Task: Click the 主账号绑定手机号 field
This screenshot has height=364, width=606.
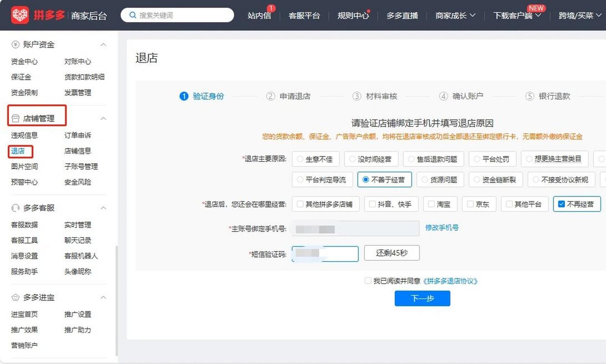Action: click(356, 228)
